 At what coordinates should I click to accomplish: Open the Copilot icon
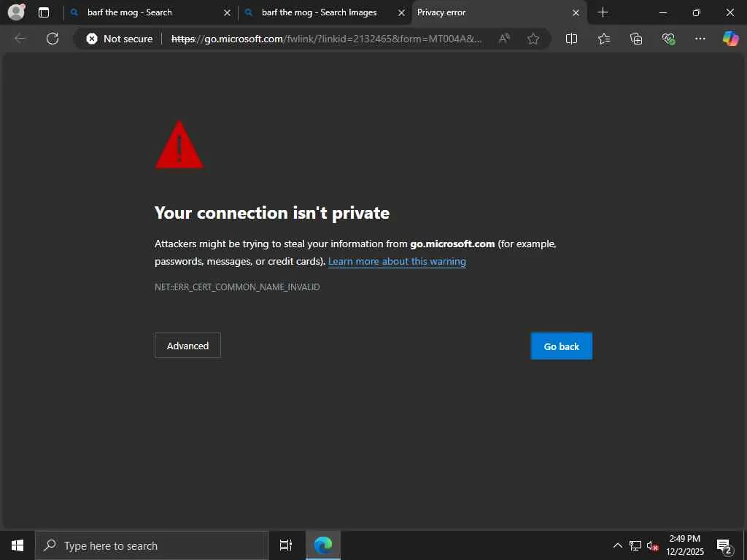tap(730, 39)
